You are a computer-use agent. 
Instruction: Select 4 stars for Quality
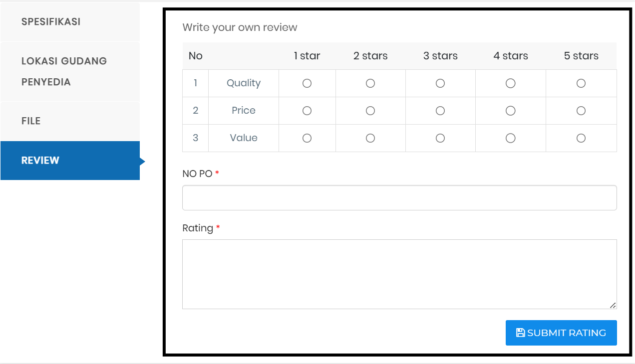[x=511, y=83]
